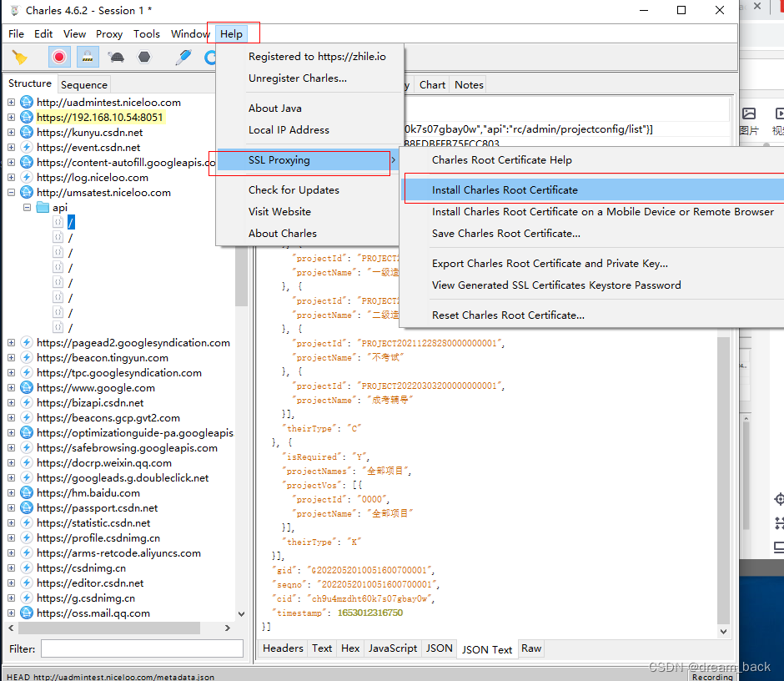Choose Reset Charles Root Certificate...
Screen dimensions: 784x681
[508, 315]
